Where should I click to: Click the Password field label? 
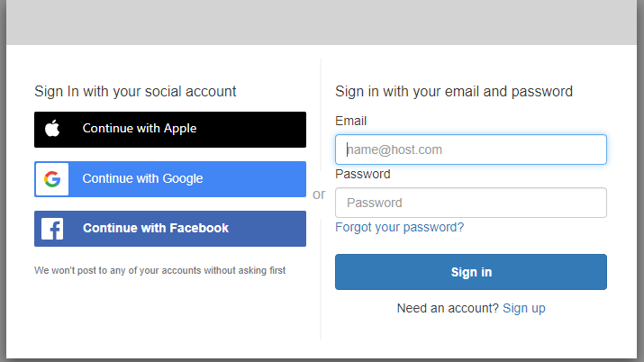click(x=362, y=174)
